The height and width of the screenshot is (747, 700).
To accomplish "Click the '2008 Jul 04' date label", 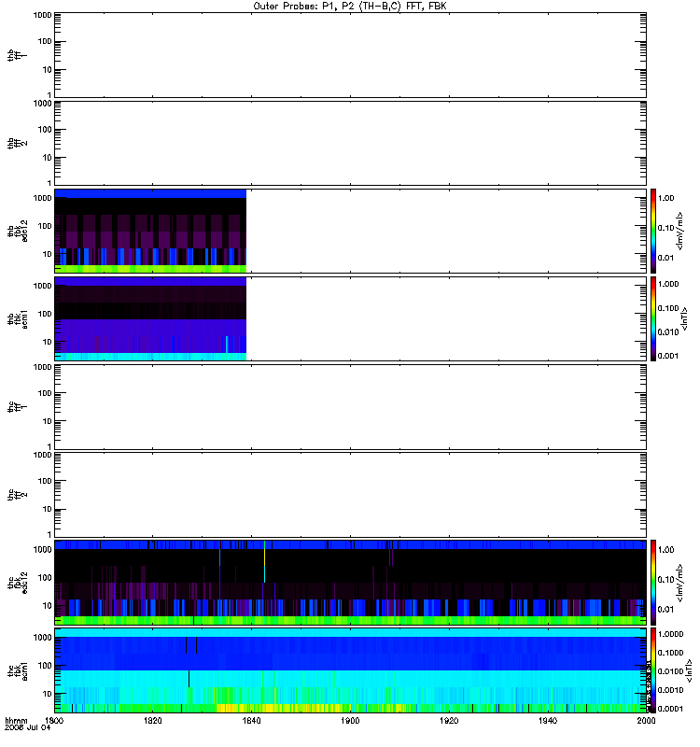I will (x=27, y=727).
